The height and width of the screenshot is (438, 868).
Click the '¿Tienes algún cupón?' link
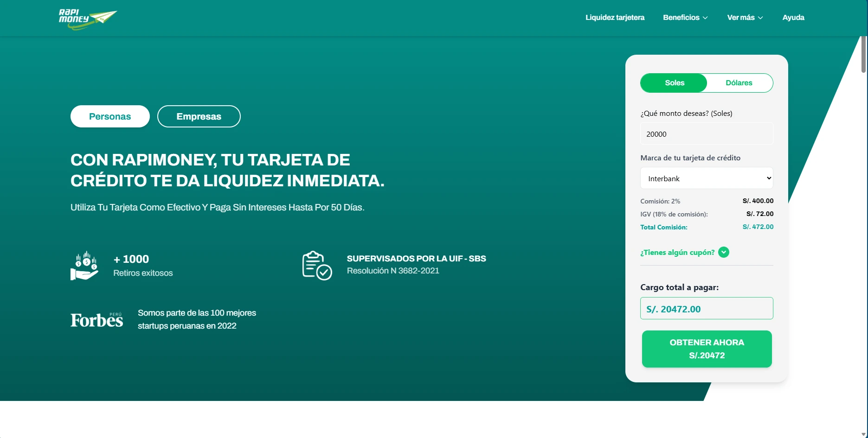coord(677,252)
